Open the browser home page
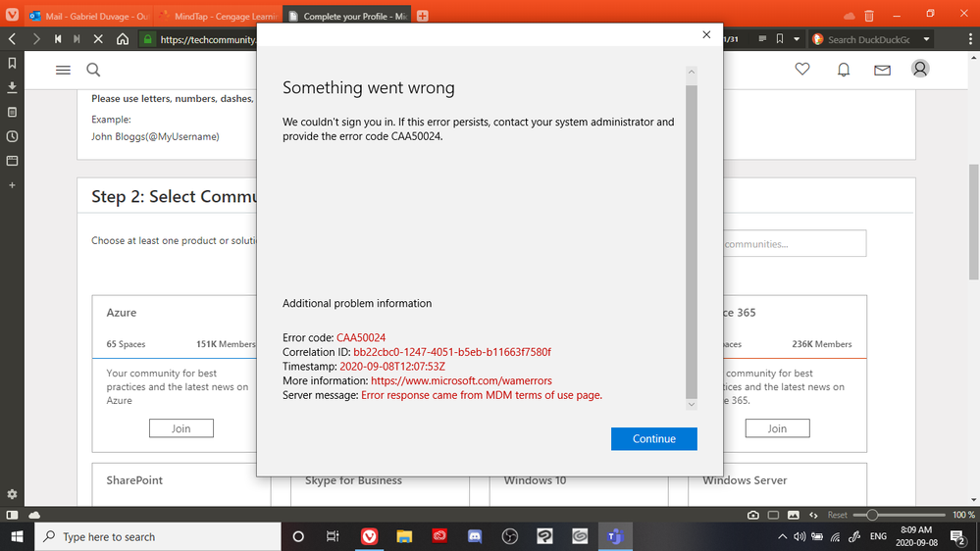 (123, 39)
